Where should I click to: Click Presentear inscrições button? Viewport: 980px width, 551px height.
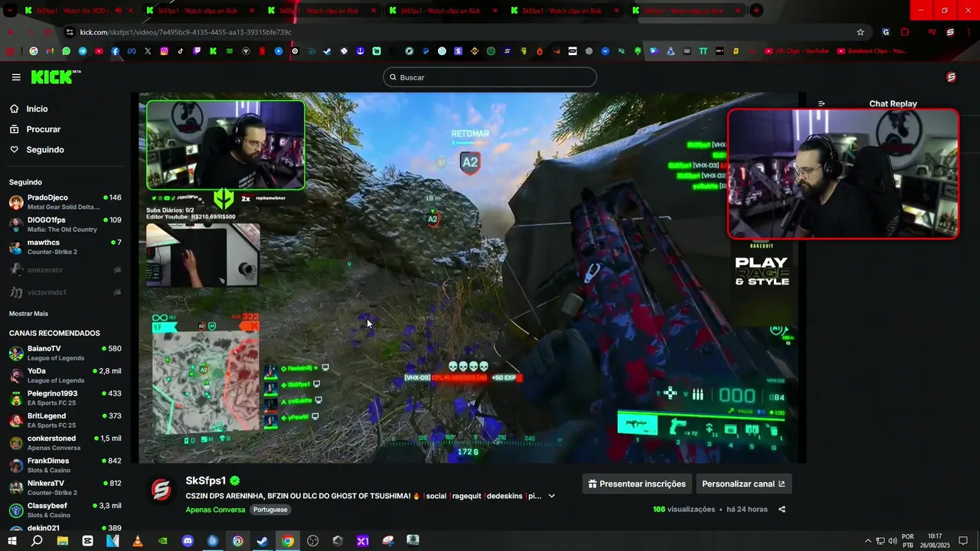(637, 484)
